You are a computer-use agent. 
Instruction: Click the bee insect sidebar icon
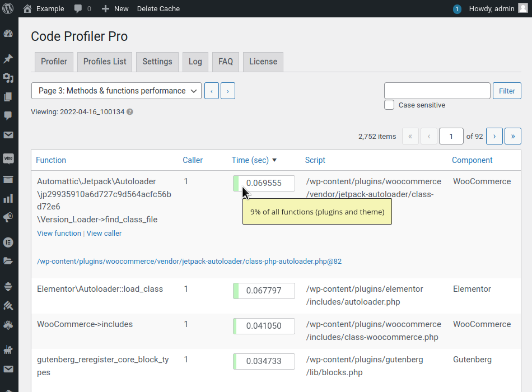(x=8, y=325)
